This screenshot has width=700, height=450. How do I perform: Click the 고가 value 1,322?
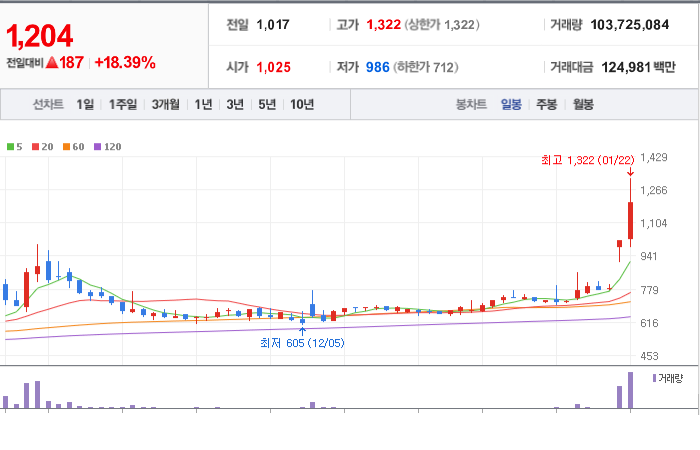coord(383,25)
